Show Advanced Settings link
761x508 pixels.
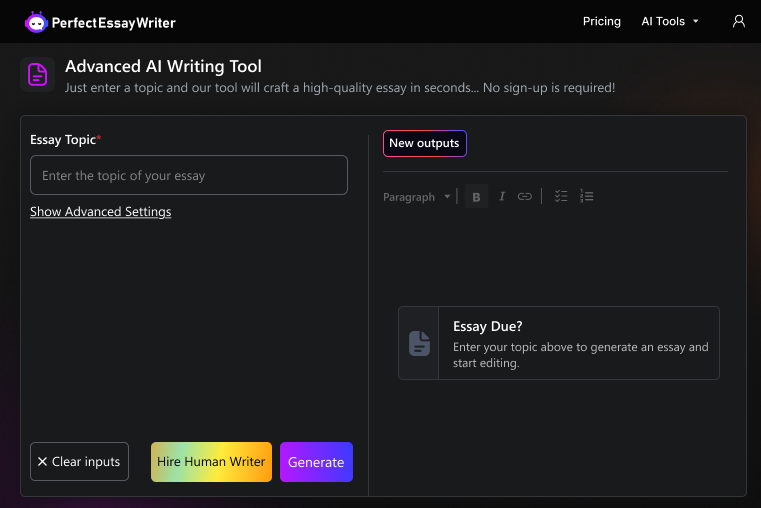(100, 212)
